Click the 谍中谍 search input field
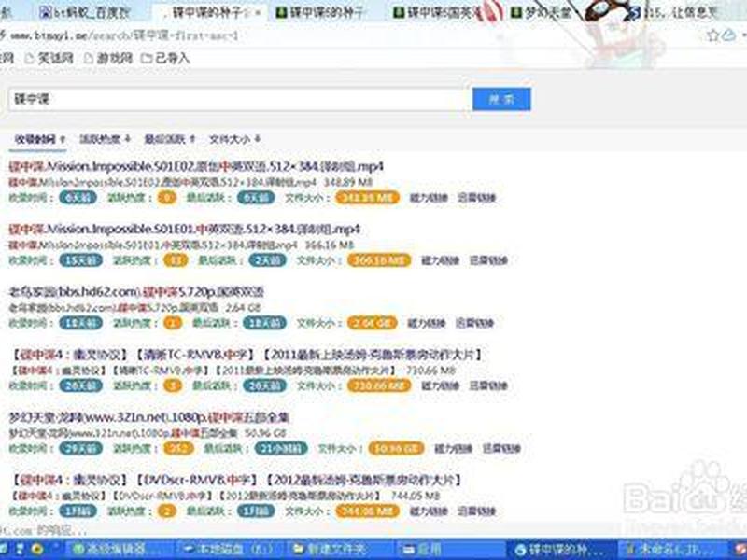The width and height of the screenshot is (747, 560). coord(238,99)
